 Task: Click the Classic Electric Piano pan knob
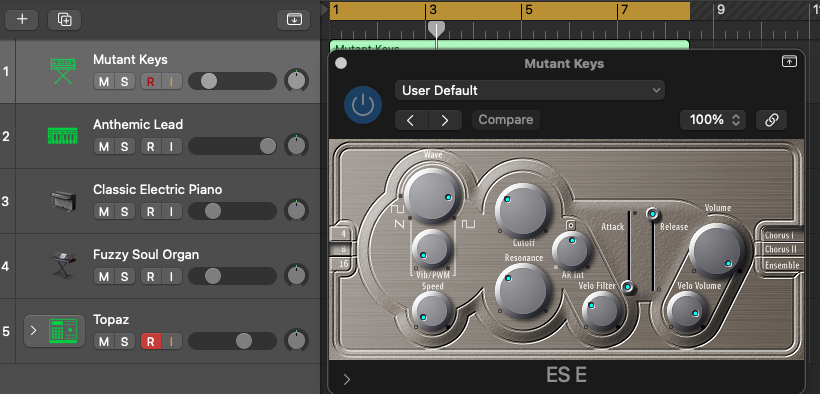[296, 211]
